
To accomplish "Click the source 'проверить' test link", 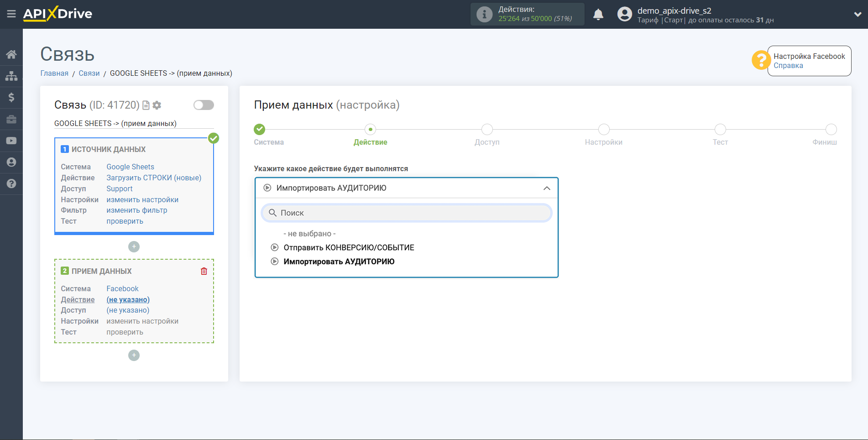I will tap(125, 221).
